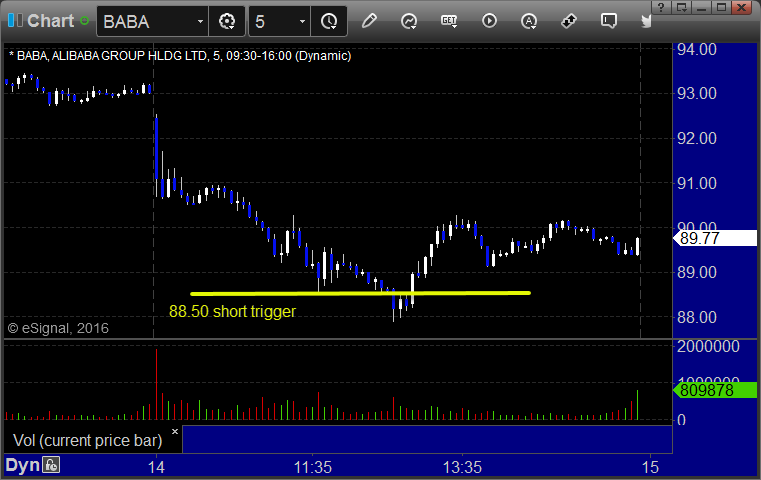Click the date 15 time axis label
The width and height of the screenshot is (761, 480).
pos(650,467)
